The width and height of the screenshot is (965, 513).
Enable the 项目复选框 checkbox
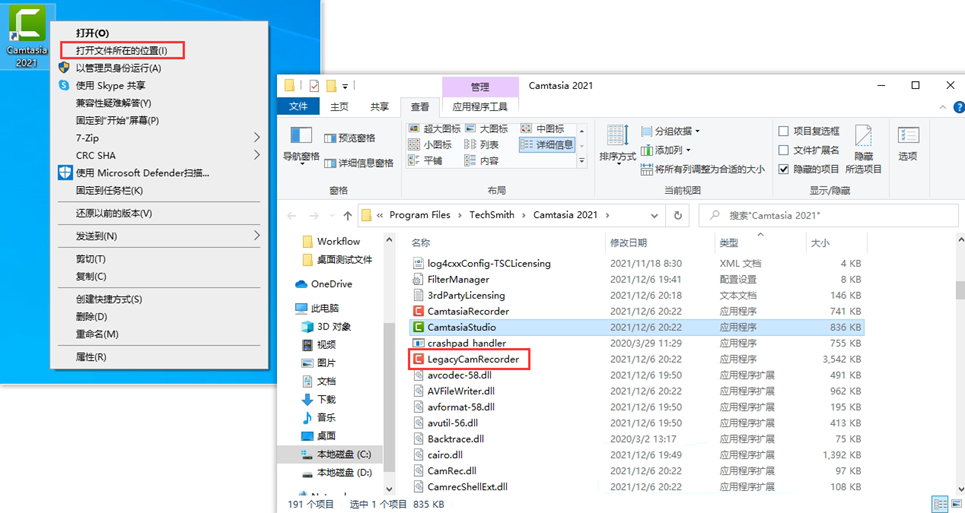(x=783, y=131)
